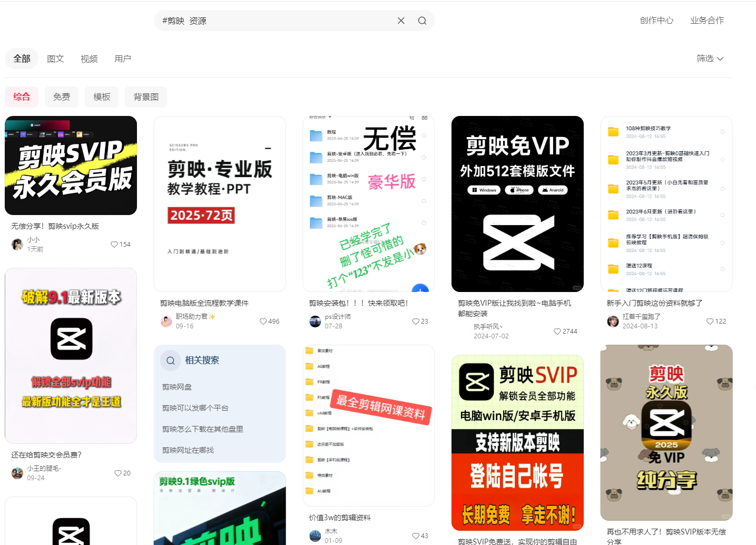Toggle the 模板 filter chip

pyautogui.click(x=101, y=96)
